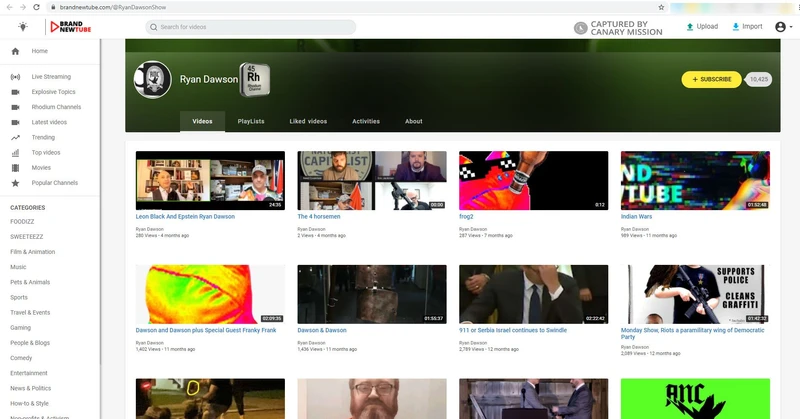Click the Popular Channels star icon
The width and height of the screenshot is (800, 419).
pos(15,183)
